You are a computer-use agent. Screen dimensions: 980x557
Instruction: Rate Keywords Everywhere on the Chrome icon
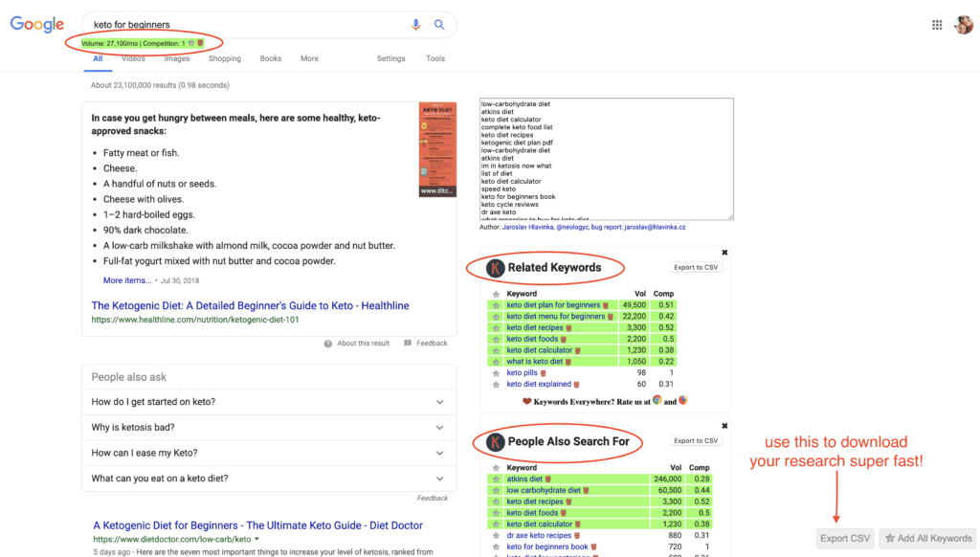657,400
